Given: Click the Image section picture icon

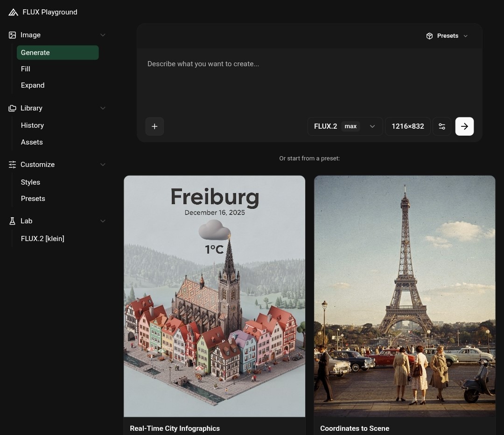Looking at the screenshot, I should [x=13, y=35].
